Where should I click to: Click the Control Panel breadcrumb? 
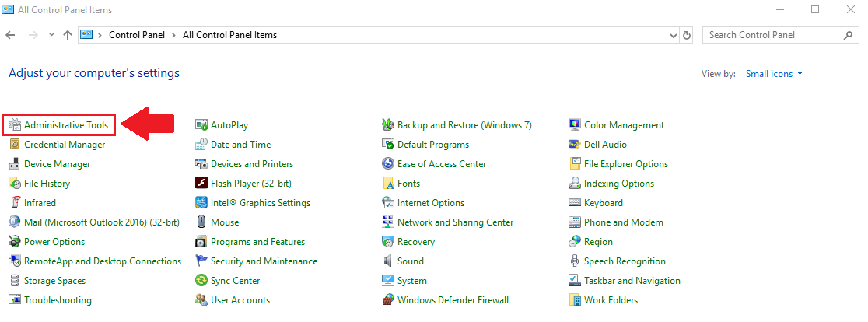click(x=137, y=35)
